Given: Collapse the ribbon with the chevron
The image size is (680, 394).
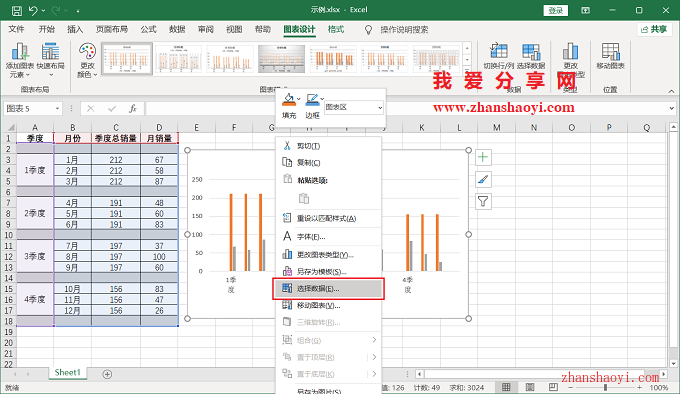Looking at the screenshot, I should click(671, 91).
